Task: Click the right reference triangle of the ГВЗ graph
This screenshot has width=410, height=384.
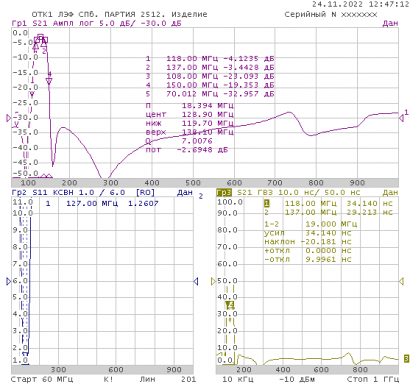Action: point(401,282)
